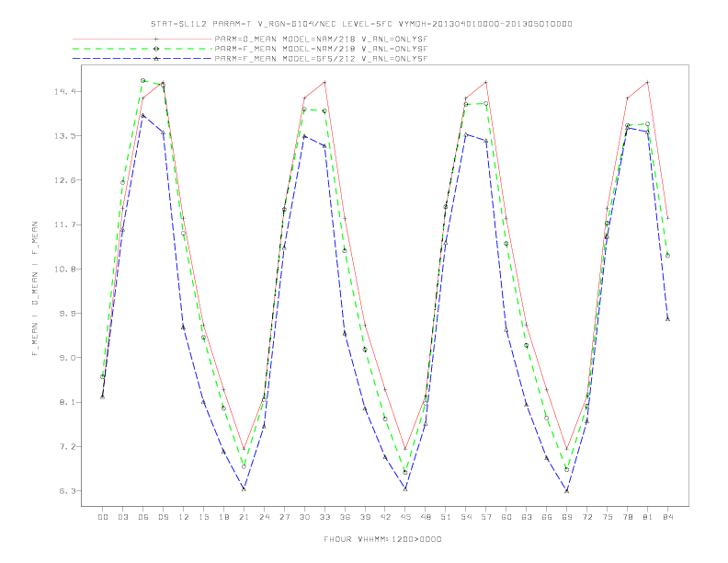Click the x-axis tick label 66

547,517
